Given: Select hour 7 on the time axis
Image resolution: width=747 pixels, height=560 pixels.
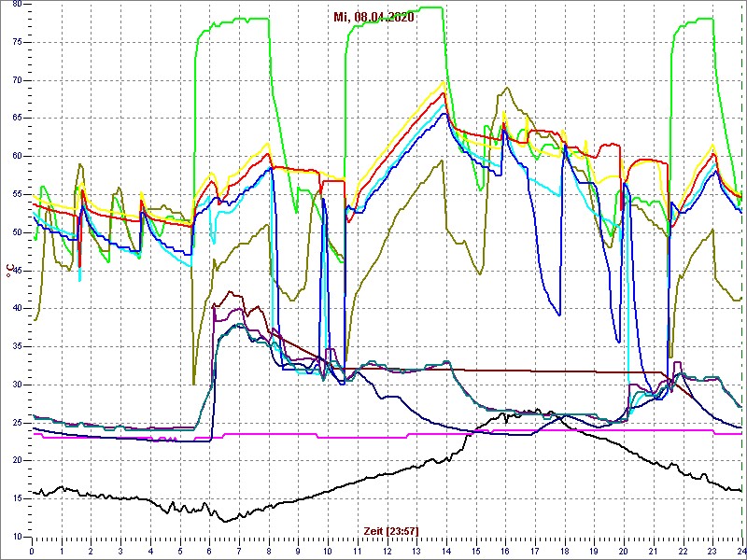Looking at the screenshot, I should [x=239, y=551].
